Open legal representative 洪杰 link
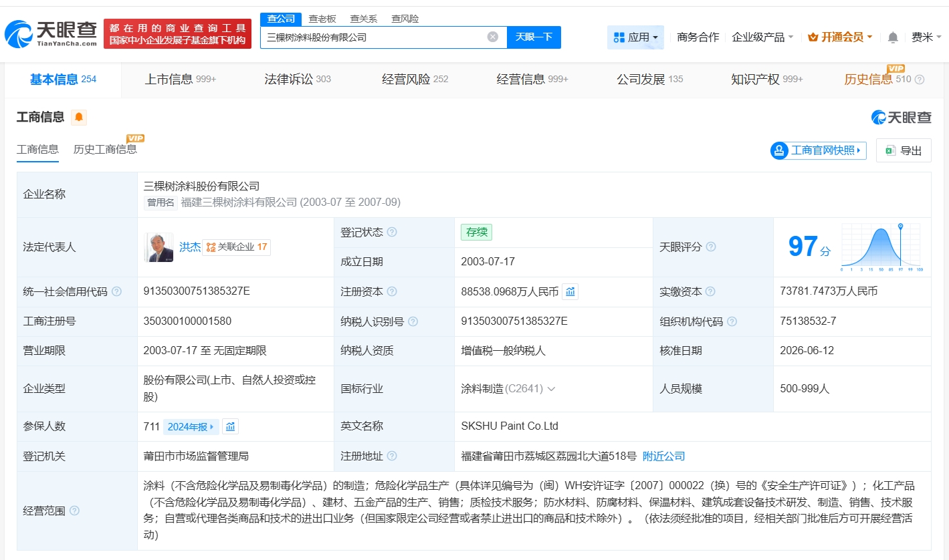 (190, 247)
